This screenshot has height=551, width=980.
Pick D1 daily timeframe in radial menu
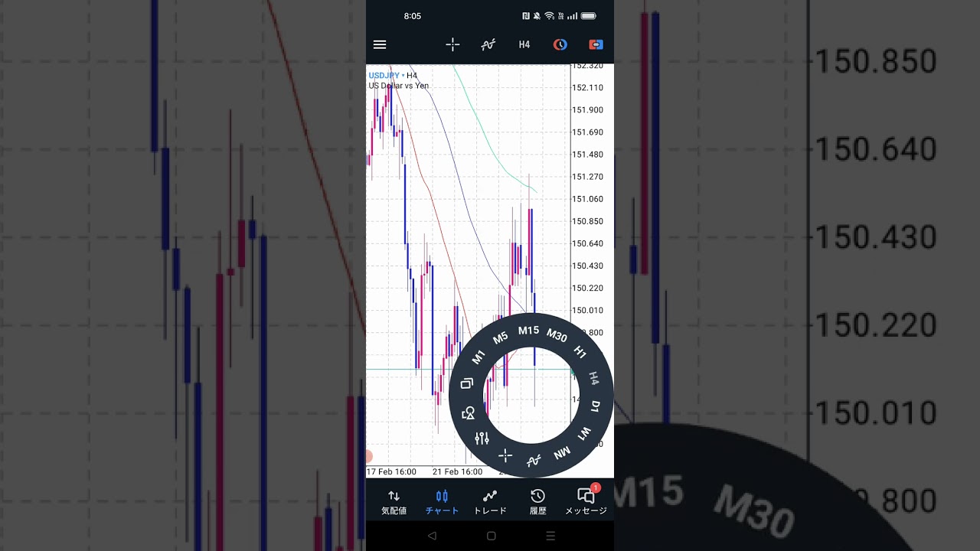point(596,406)
